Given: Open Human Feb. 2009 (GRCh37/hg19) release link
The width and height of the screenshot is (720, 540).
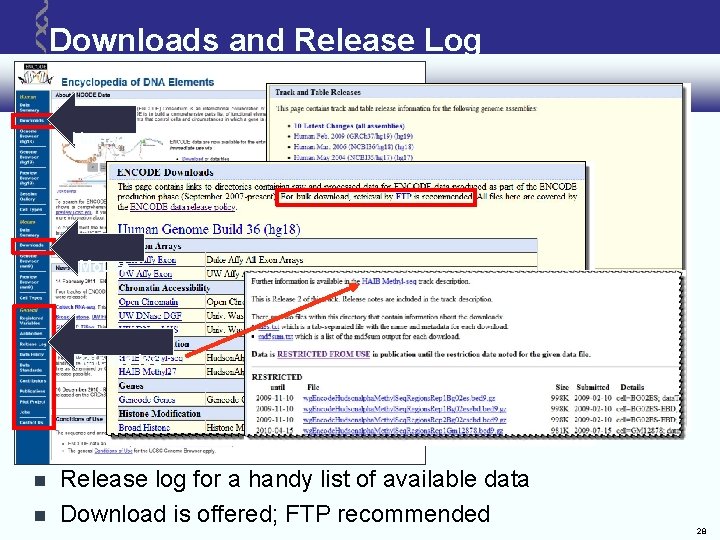Looking at the screenshot, I should pos(353,136).
